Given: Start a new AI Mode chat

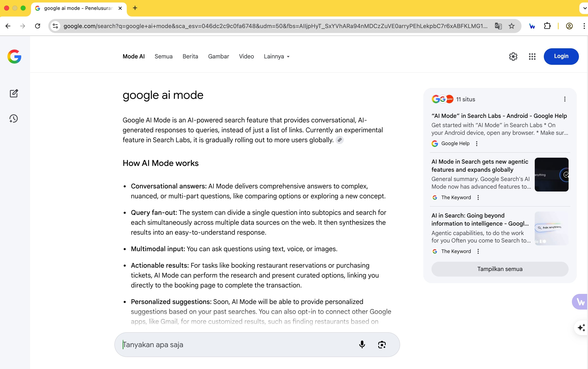Looking at the screenshot, I should [x=14, y=93].
